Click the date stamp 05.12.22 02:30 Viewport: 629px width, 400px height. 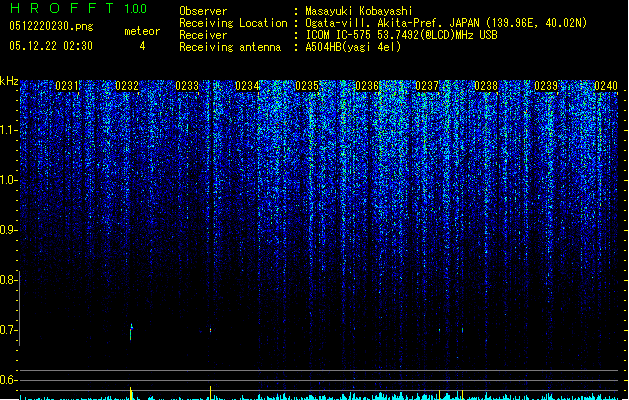[51, 46]
